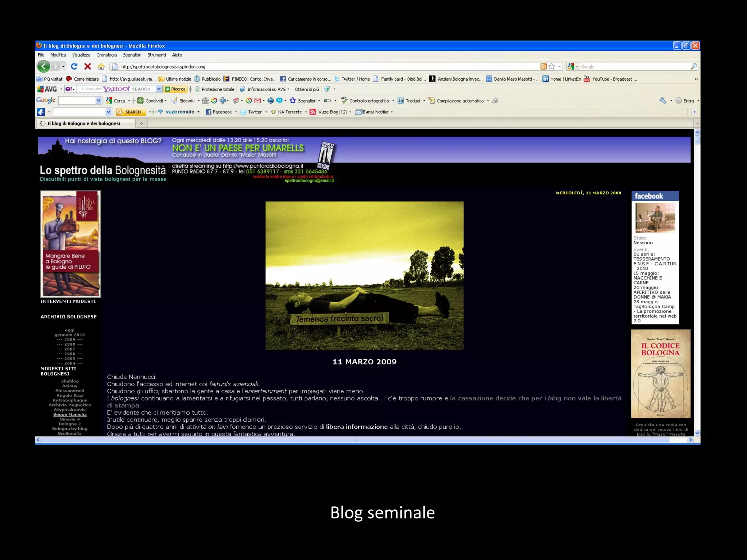This screenshot has height=560, width=747.
Task: Click the Google Earth globe icon
Action: point(271,101)
